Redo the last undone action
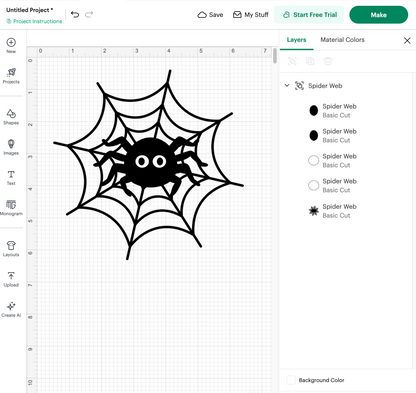This screenshot has width=416, height=393. [x=89, y=14]
